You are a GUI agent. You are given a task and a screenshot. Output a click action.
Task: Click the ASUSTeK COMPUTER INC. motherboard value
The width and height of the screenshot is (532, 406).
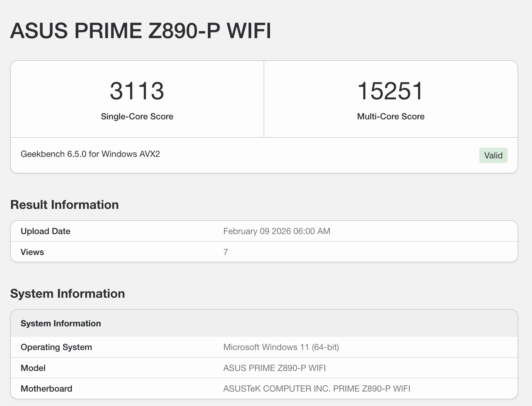pyautogui.click(x=317, y=389)
